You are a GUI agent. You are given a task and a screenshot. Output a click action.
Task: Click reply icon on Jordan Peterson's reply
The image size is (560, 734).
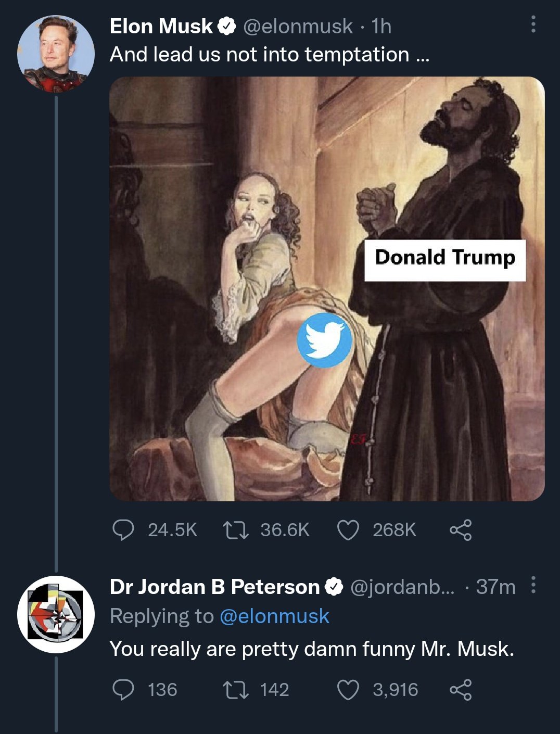coord(123,690)
